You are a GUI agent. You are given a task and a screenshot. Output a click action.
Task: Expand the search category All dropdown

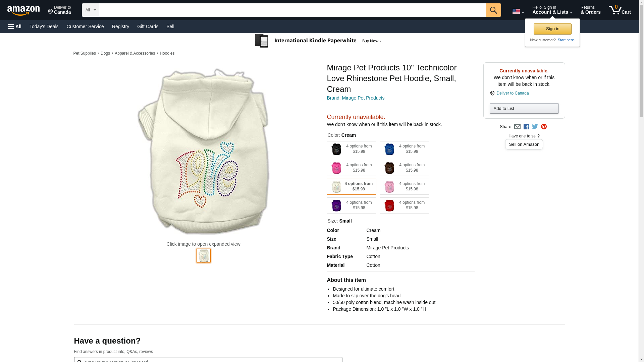pyautogui.click(x=91, y=10)
